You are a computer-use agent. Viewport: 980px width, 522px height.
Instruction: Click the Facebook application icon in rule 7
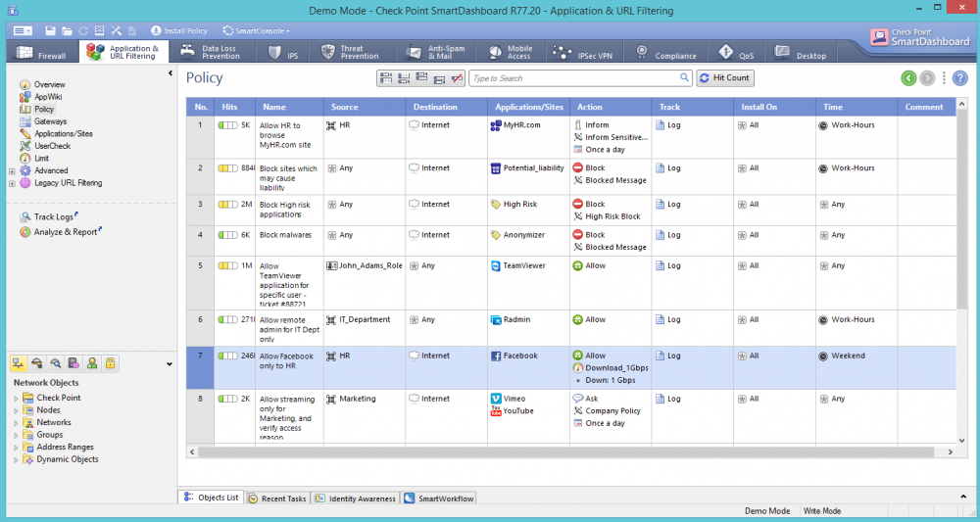[x=496, y=356]
